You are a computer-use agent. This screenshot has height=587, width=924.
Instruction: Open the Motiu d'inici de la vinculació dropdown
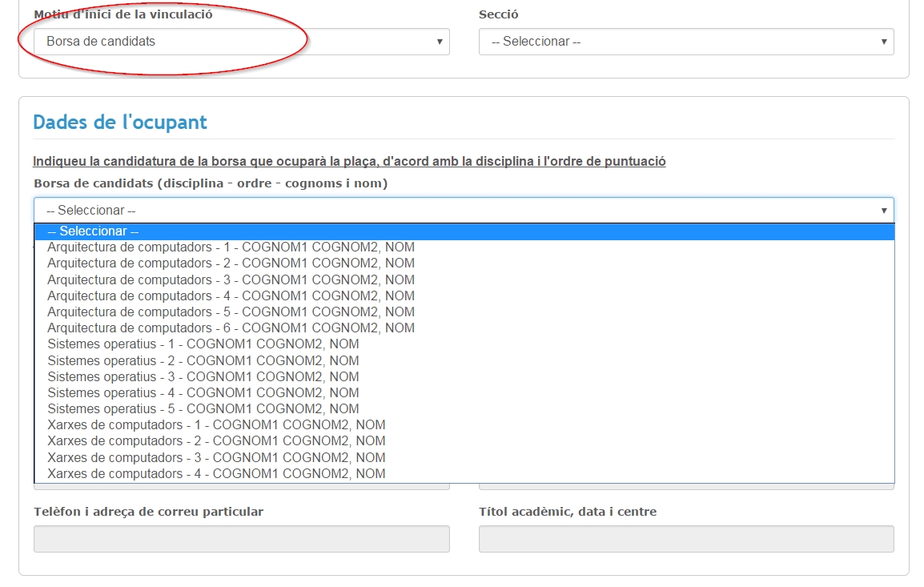pyautogui.click(x=241, y=42)
